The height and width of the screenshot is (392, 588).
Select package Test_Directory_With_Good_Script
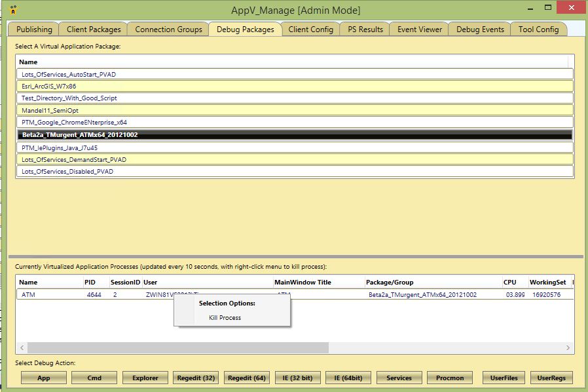pos(295,98)
